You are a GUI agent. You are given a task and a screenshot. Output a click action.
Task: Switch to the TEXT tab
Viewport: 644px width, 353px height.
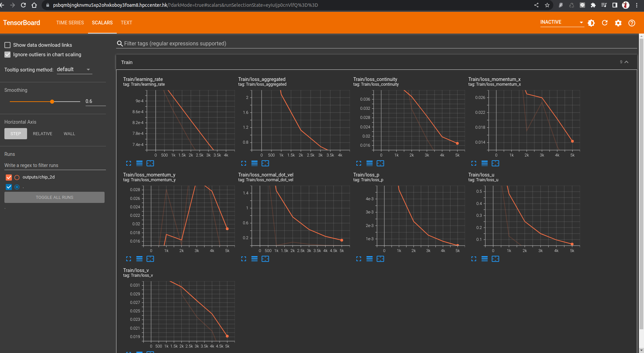tap(126, 23)
